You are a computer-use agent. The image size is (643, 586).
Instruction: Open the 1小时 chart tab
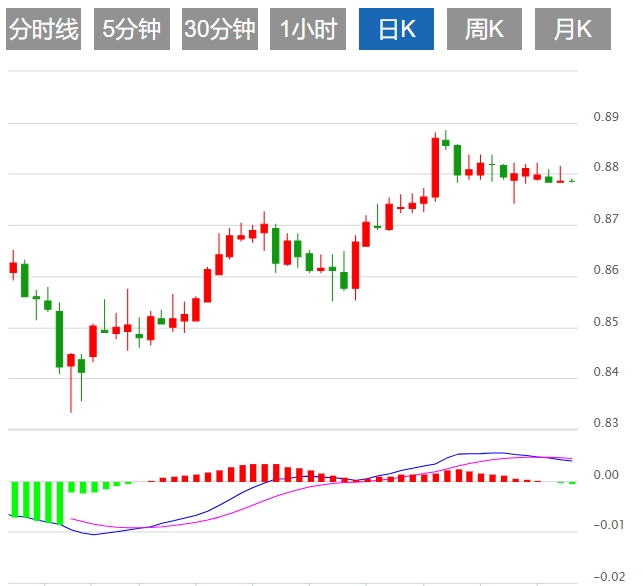coord(308,29)
